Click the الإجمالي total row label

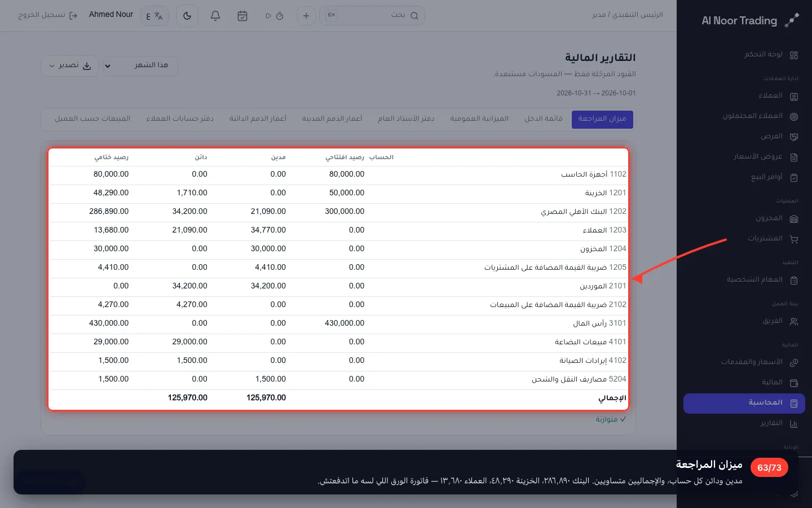click(612, 398)
